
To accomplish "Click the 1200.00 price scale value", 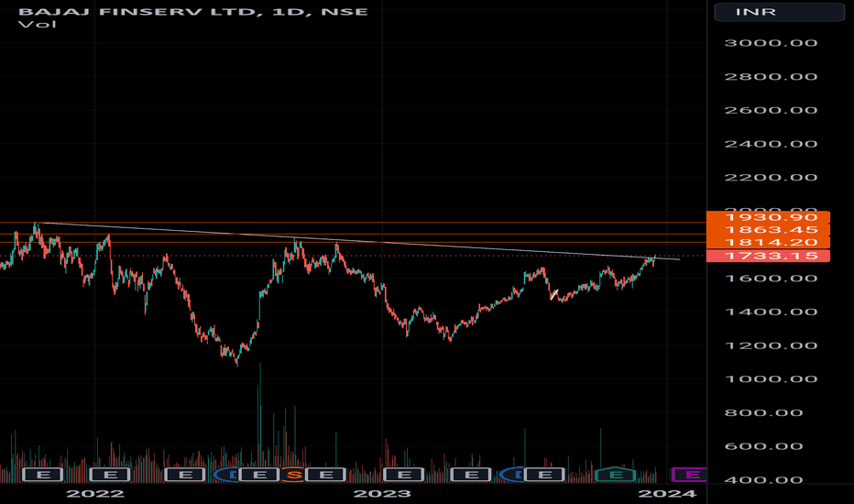I will tap(771, 346).
